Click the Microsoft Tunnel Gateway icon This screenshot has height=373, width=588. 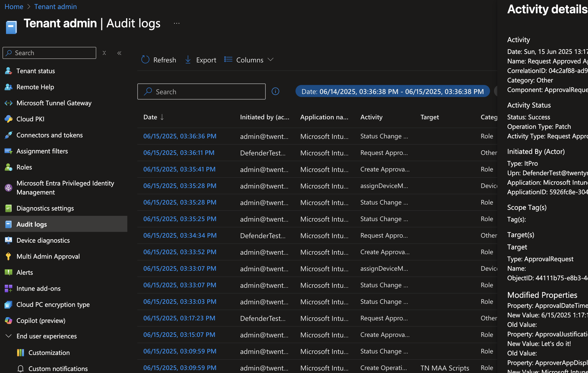point(9,103)
